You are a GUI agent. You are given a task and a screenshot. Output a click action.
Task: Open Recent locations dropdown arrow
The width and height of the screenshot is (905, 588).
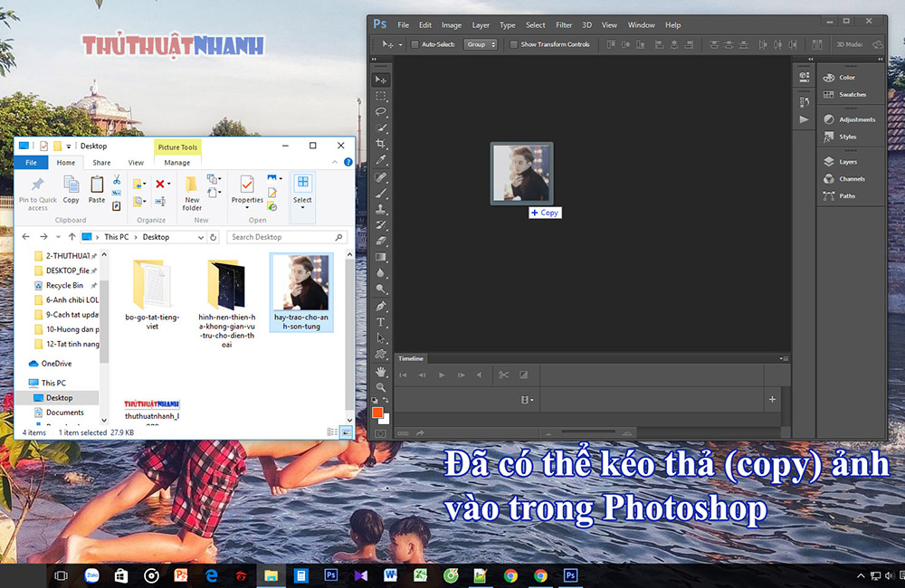coord(58,237)
